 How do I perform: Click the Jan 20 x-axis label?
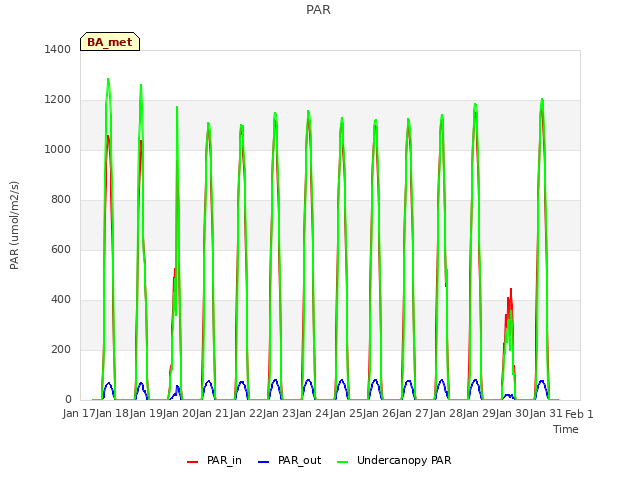(179, 414)
